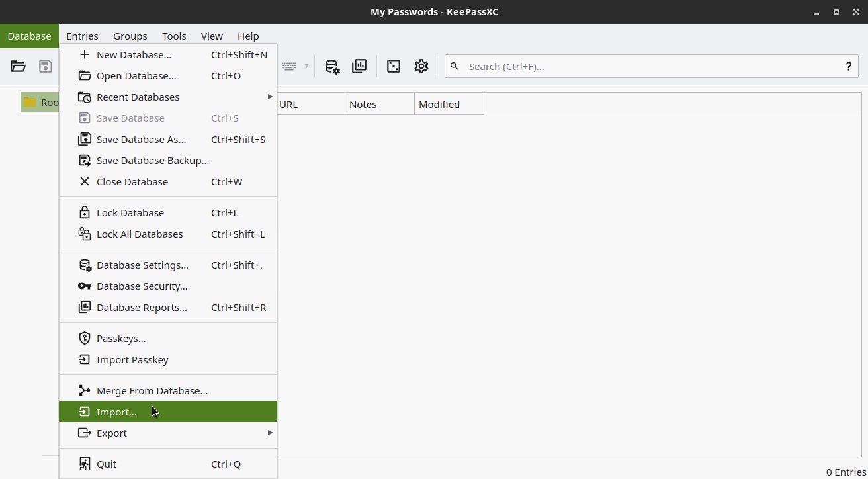Close the KeePassXC window
The height and width of the screenshot is (479, 868).
855,12
